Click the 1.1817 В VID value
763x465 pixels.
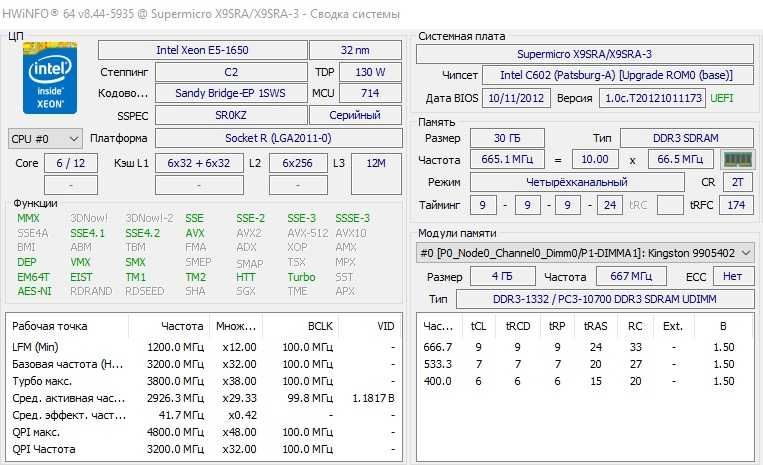click(374, 398)
